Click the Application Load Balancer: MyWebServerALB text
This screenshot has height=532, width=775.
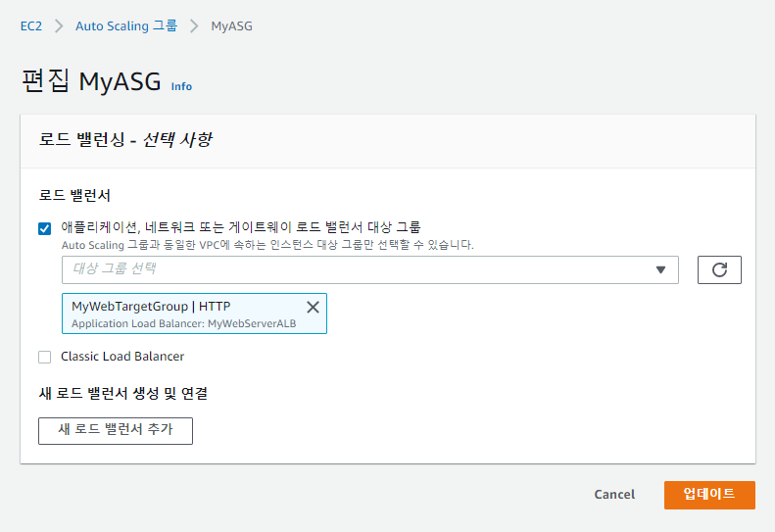184,324
